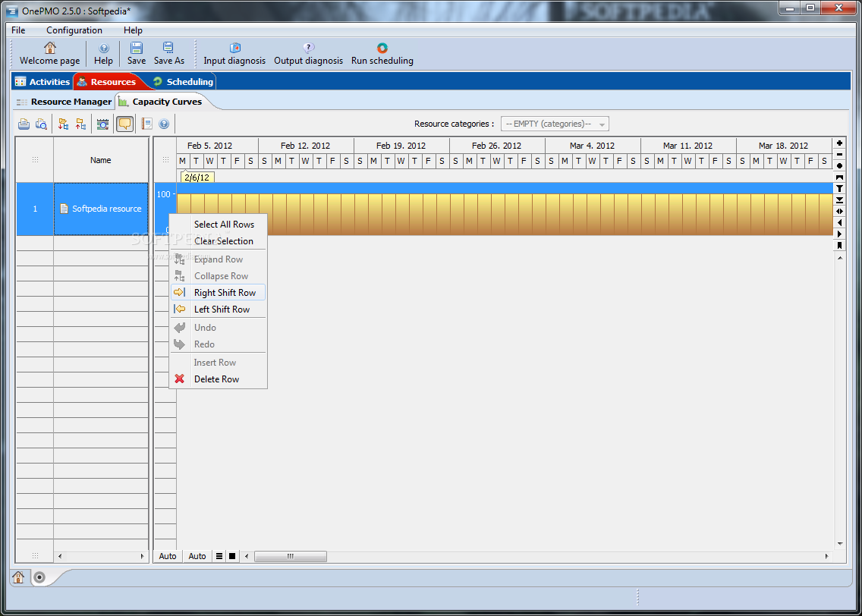This screenshot has height=616, width=862.
Task: Start Run scheduling
Action: pos(382,53)
